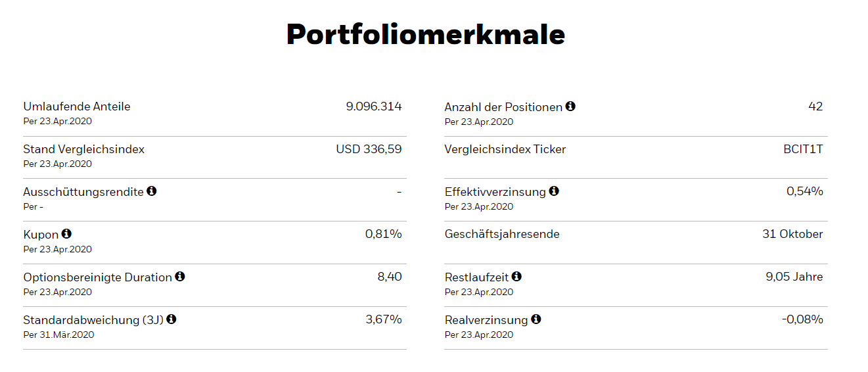868x372 pixels.
Task: Show info for Standardabweichung (3J)
Action: (171, 319)
